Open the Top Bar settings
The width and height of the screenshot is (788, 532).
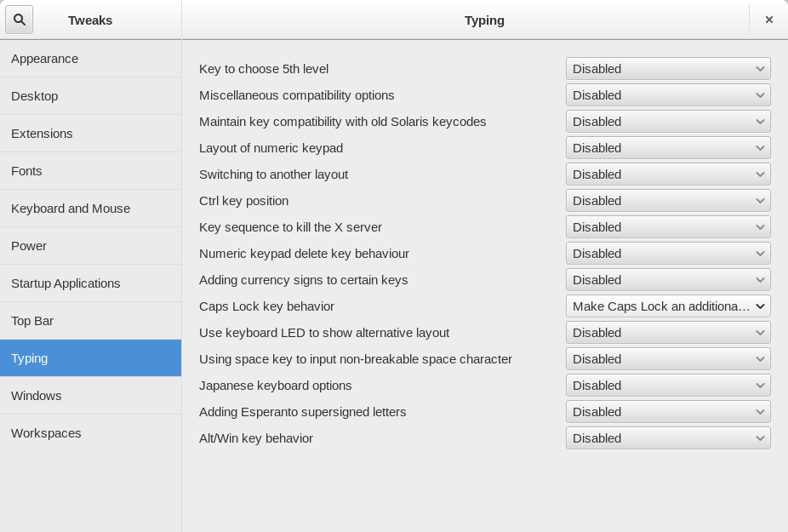tap(90, 321)
